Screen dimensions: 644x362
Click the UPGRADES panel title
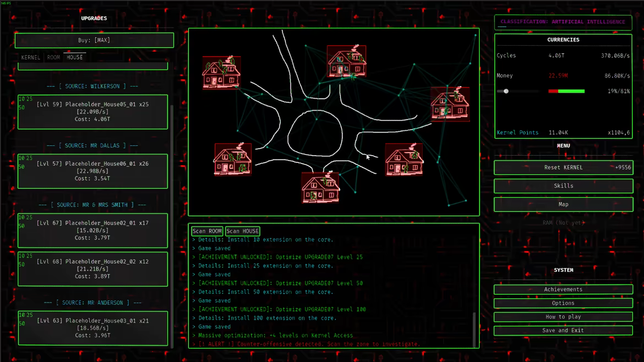[x=94, y=19]
